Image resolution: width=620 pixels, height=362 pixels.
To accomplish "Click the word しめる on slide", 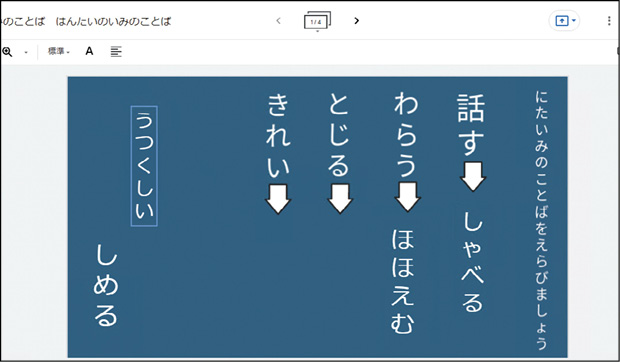I will pos(106,285).
